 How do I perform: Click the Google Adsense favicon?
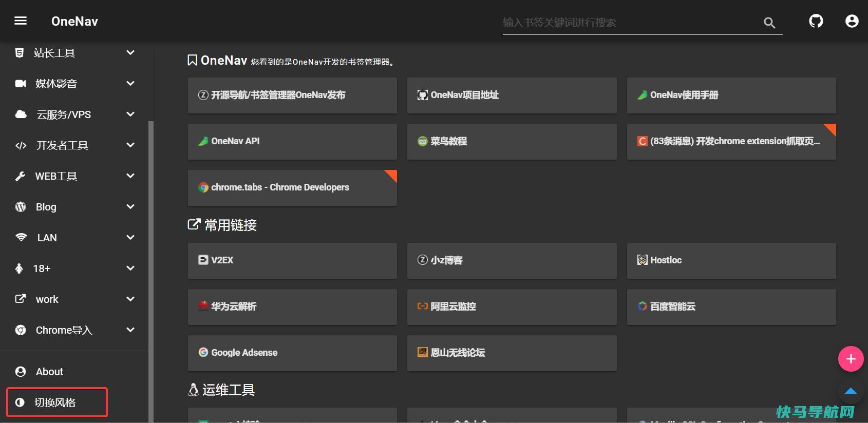click(203, 352)
